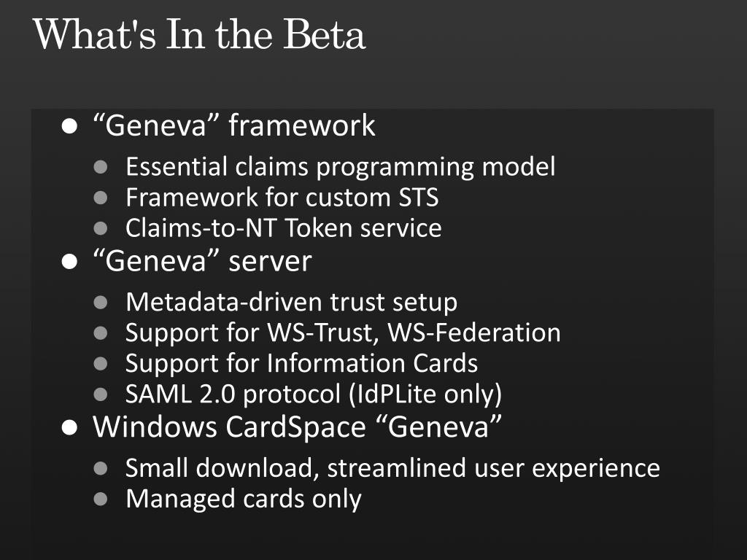Select "Claims-to-NT Token service" line
Screen dimensions: 747x560
(284, 227)
